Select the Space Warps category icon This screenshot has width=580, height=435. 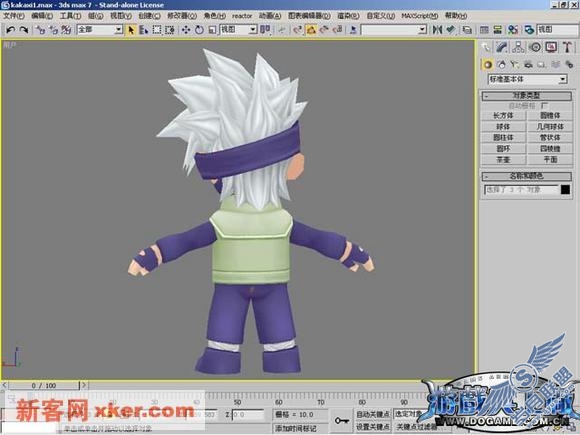click(x=556, y=65)
